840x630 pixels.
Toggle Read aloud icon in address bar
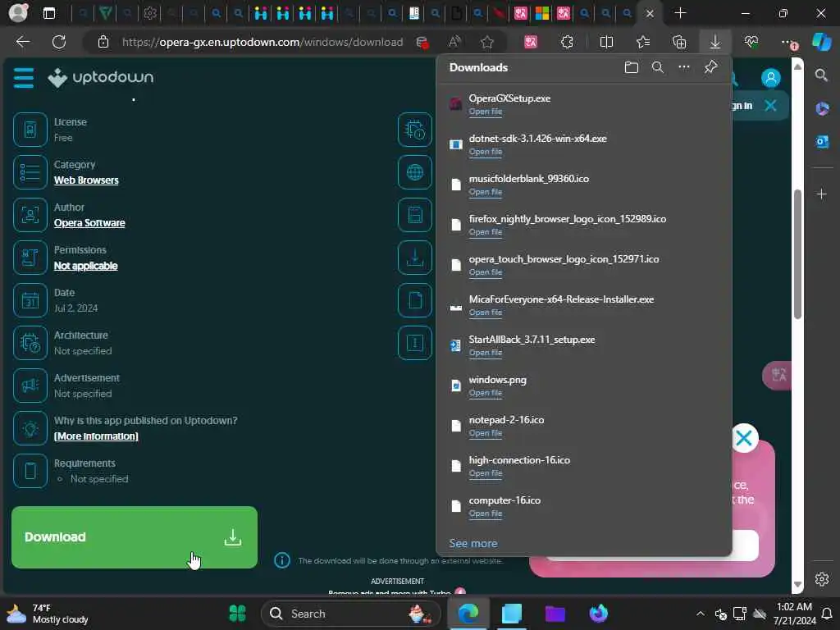[454, 42]
